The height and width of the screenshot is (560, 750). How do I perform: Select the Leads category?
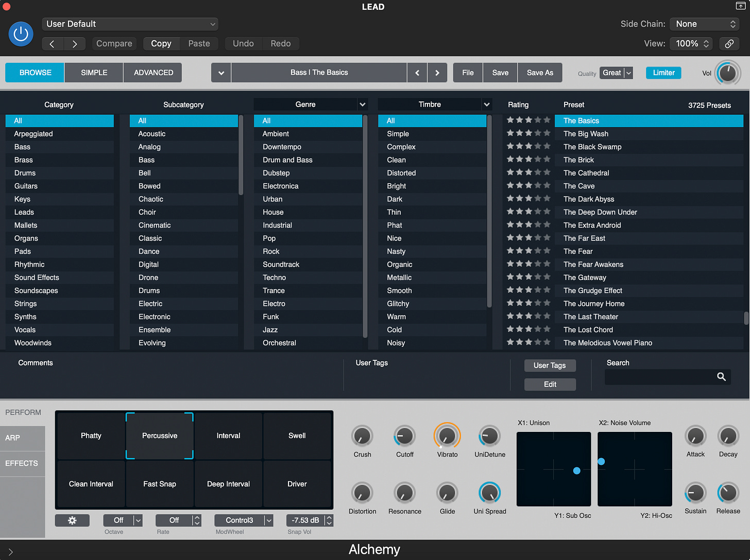60,212
